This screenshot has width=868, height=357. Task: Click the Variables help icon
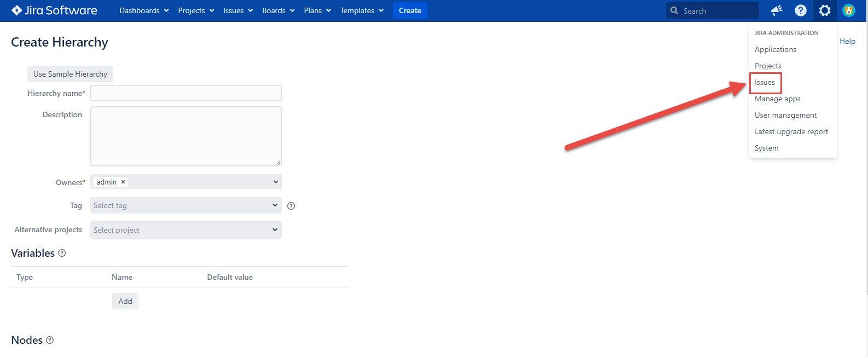point(62,253)
